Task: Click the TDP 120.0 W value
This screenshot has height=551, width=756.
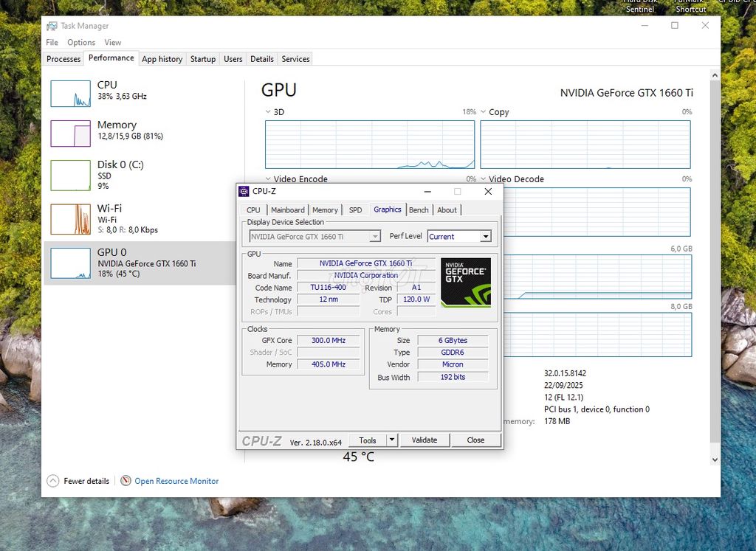Action: (x=416, y=299)
